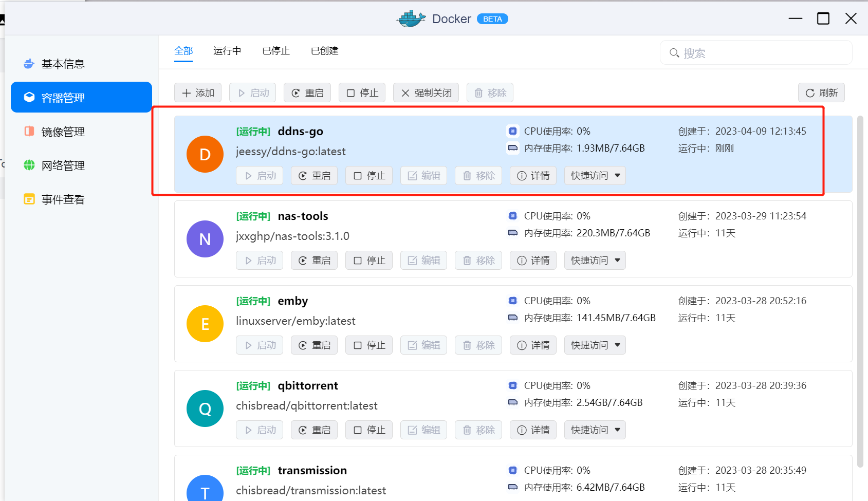
Task: Expand 快捷访问 dropdown for nas-tools
Action: point(595,261)
